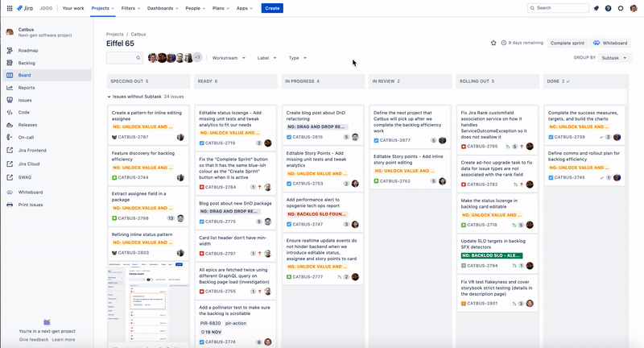Viewport: 644px width, 348px height.
Task: Click the Complete sprint button
Action: click(568, 43)
